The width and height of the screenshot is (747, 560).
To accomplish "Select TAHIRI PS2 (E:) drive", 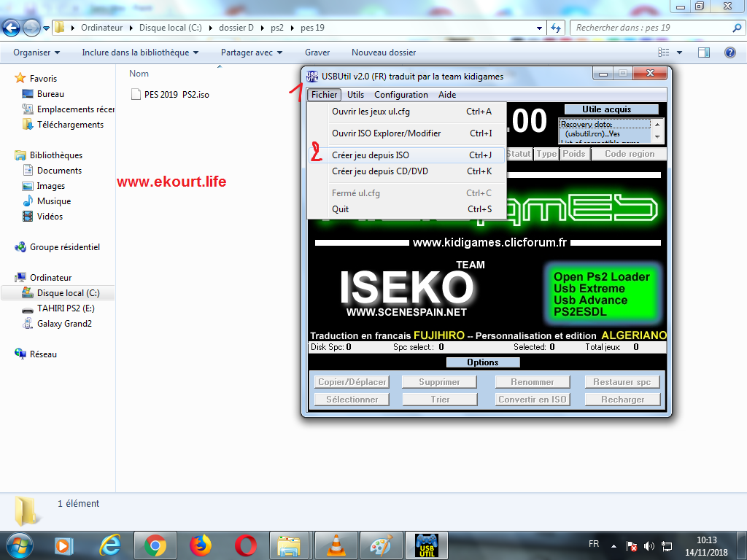I will (58, 308).
